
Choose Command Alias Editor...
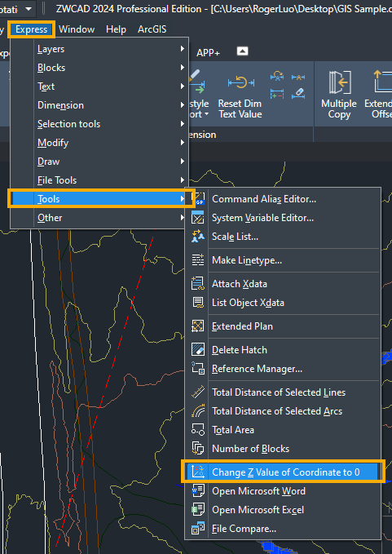click(x=283, y=199)
